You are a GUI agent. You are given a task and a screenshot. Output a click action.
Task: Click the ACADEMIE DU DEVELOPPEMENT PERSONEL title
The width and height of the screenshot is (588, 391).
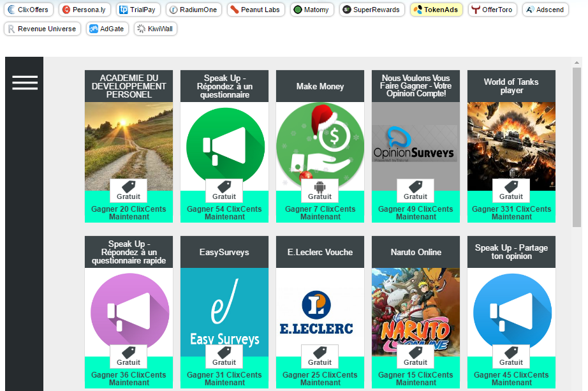[129, 86]
